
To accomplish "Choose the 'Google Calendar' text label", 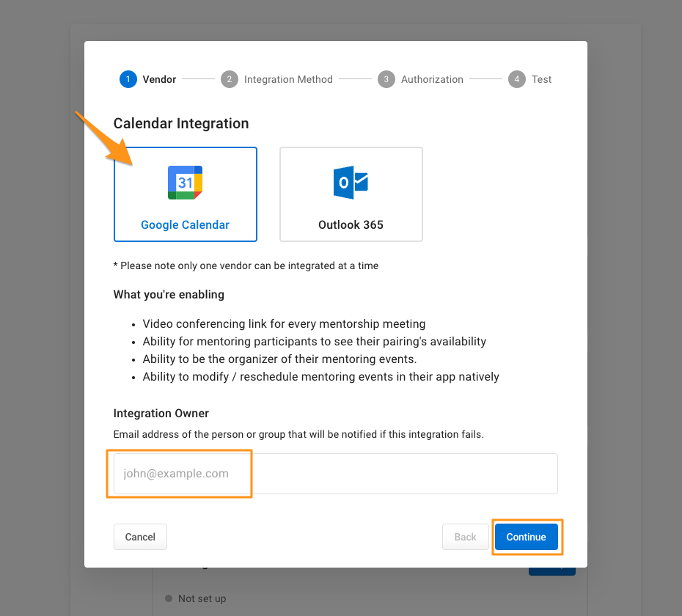I will coord(185,225).
